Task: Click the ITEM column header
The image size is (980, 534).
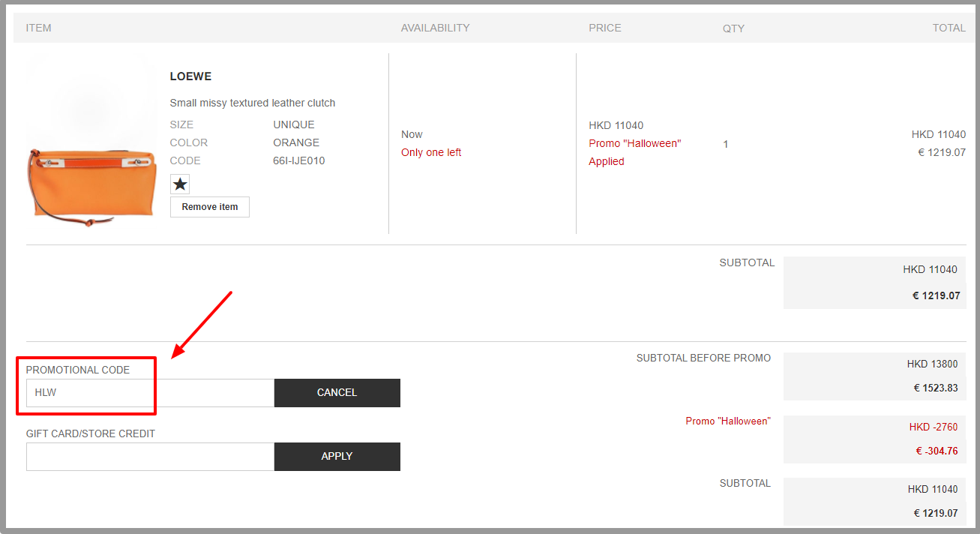Action: (38, 28)
